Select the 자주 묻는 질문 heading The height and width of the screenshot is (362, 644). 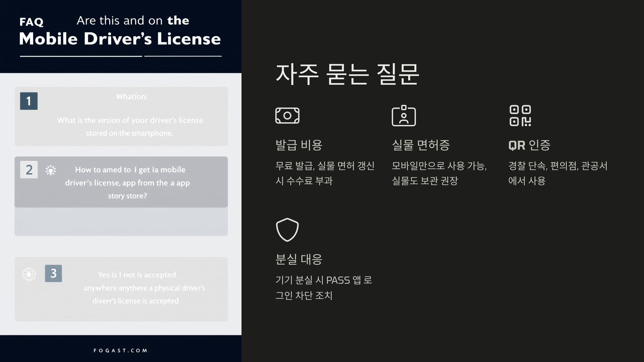(347, 74)
